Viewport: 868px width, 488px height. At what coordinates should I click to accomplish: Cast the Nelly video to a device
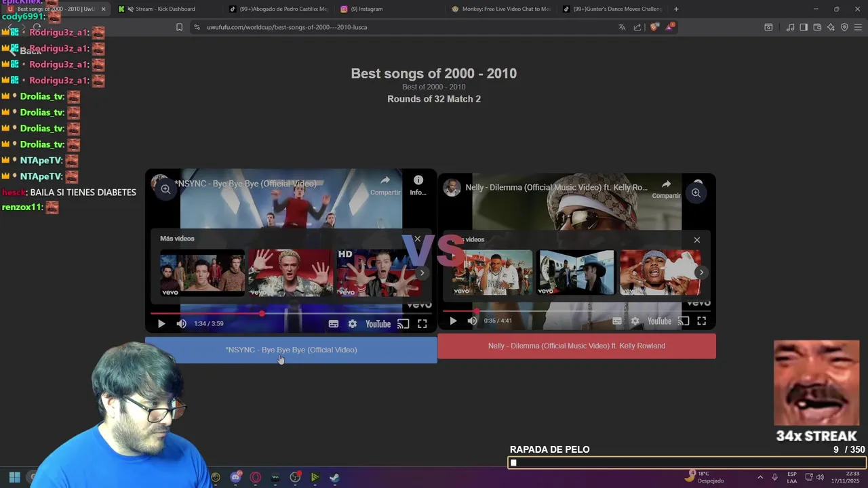[x=684, y=321]
